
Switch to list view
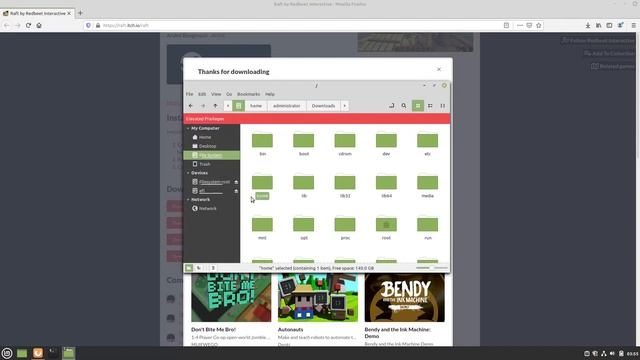pos(430,106)
